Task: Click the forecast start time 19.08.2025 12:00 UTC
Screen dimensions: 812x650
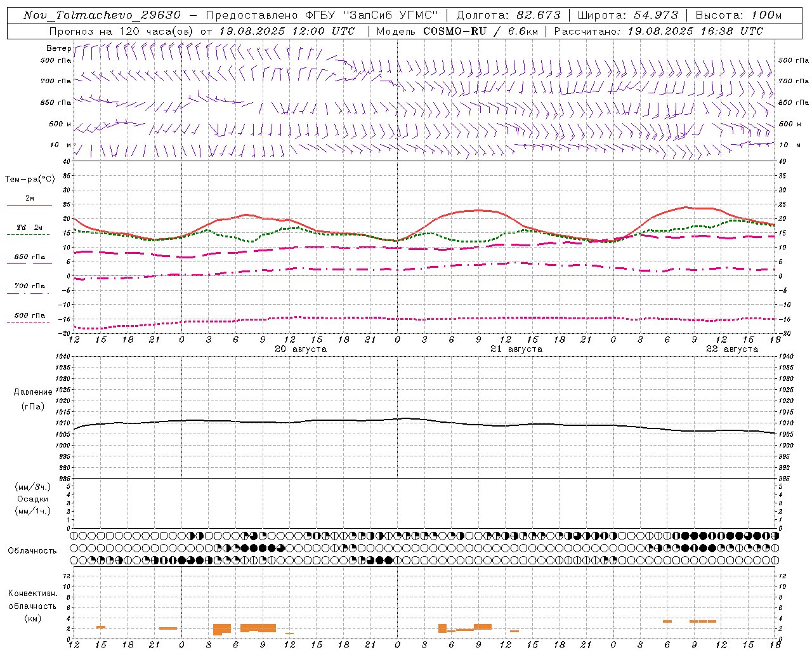Action: [x=287, y=31]
